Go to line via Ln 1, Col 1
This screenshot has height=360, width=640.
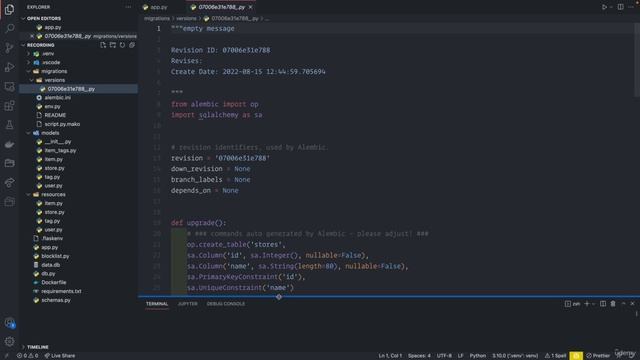pyautogui.click(x=390, y=356)
